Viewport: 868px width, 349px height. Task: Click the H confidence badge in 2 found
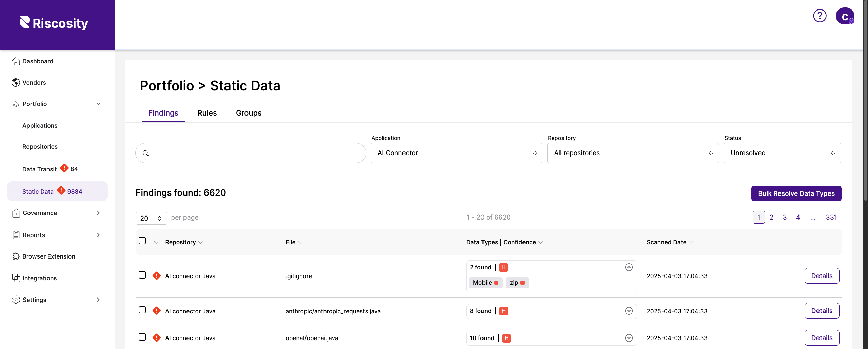click(504, 267)
